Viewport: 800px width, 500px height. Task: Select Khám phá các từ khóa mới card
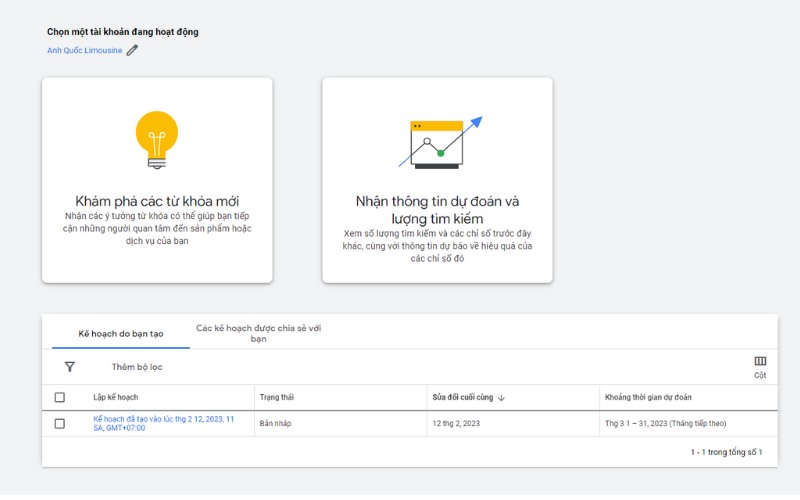[x=157, y=180]
